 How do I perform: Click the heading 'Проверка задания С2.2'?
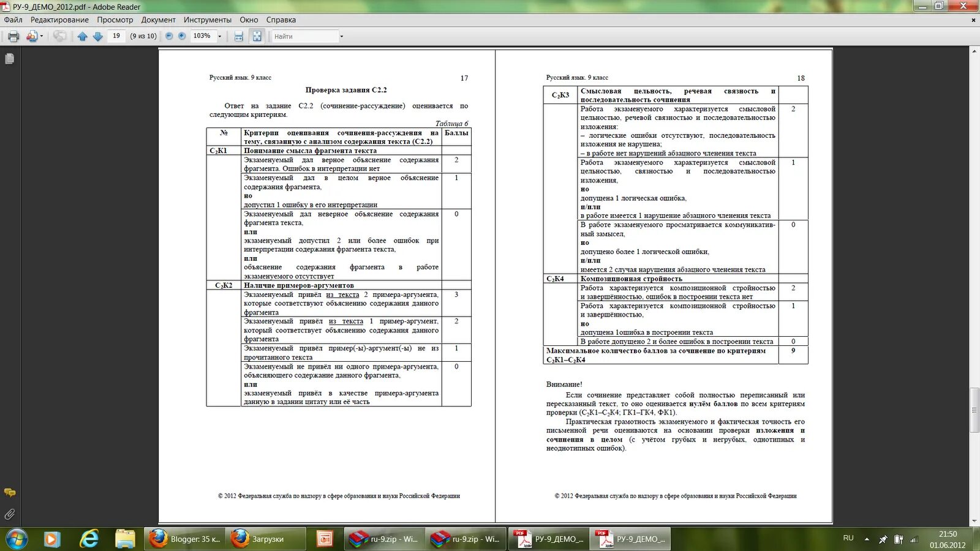point(346,90)
